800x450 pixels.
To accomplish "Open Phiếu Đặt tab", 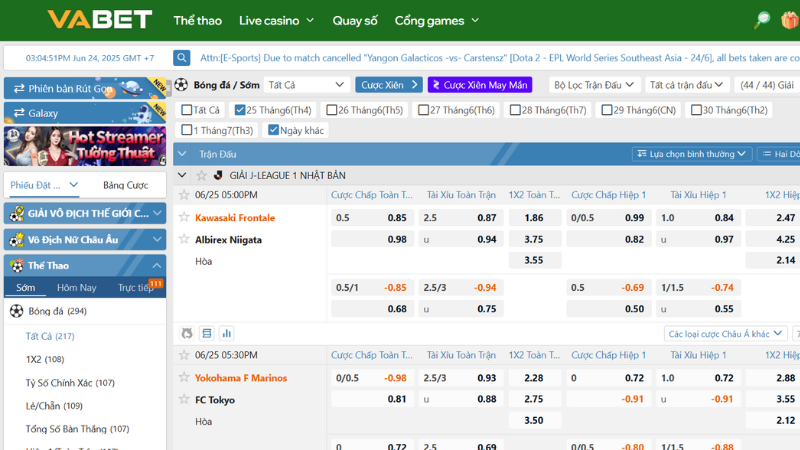I will (44, 185).
